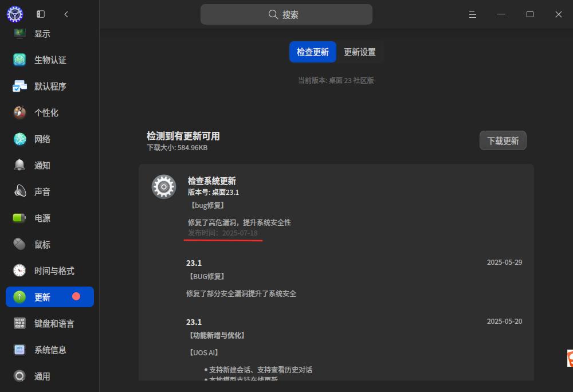Click the 个性化 palette icon
This screenshot has width=573, height=392.
[x=19, y=112]
